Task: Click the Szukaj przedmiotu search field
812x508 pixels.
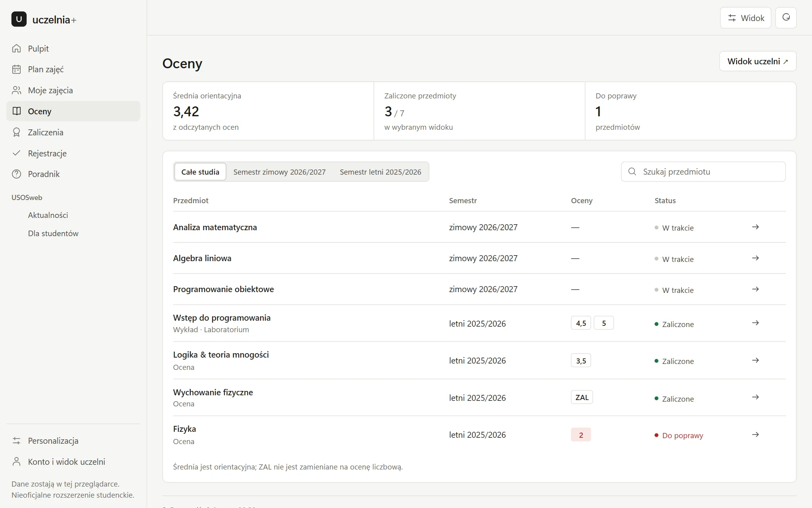Action: 703,172
